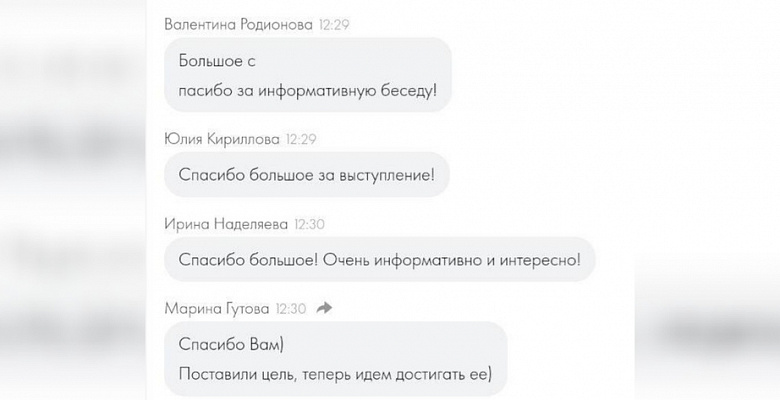Screen dimensions: 780x400
Task: Open sender name Юлия Кириллова
Action: point(222,139)
